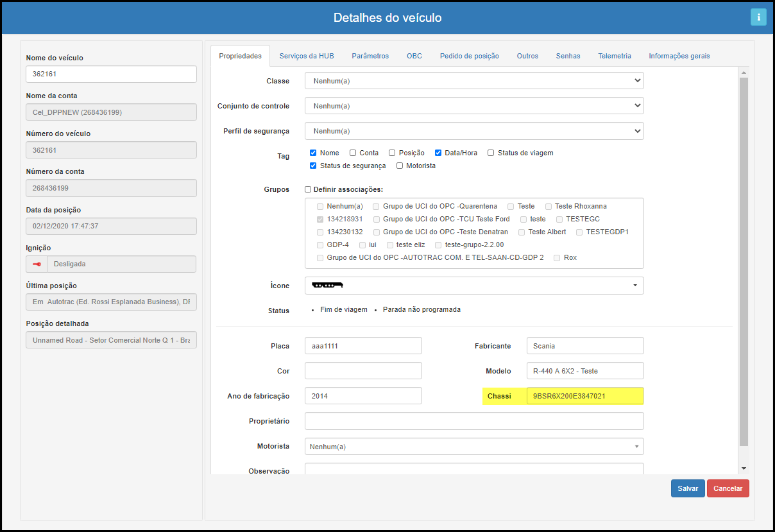
Task: Switch to the OBC tab
Action: [x=414, y=56]
